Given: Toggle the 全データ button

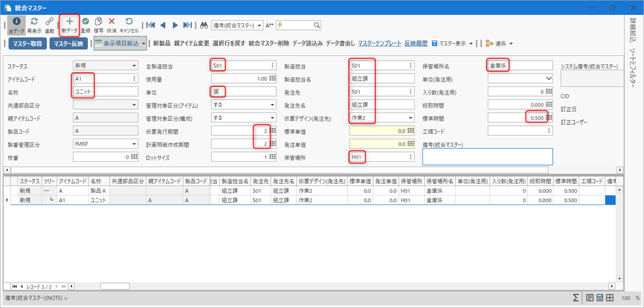Looking at the screenshot, I should click(x=16, y=25).
